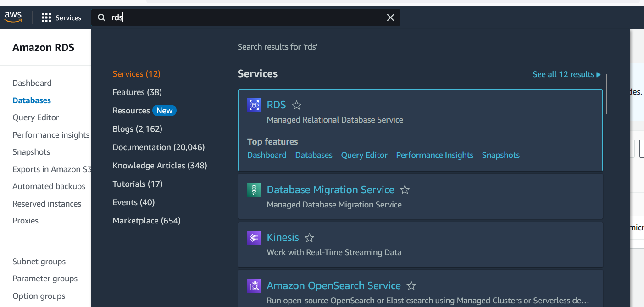The width and height of the screenshot is (644, 307).
Task: Open the Databases top feature link
Action: [314, 155]
